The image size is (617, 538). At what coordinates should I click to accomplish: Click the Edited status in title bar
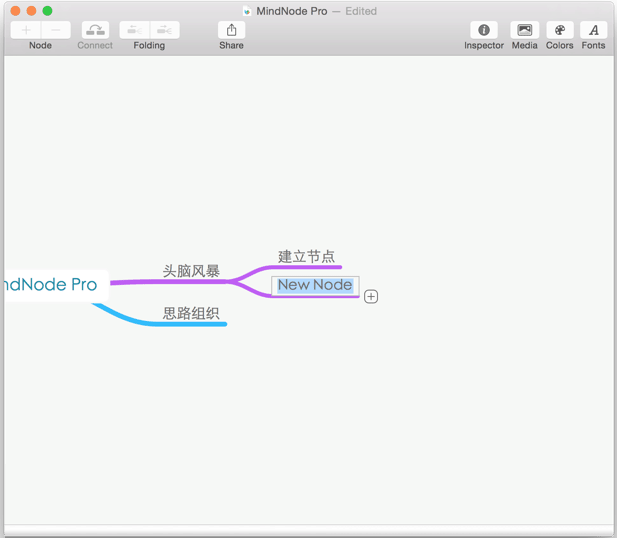click(x=361, y=11)
